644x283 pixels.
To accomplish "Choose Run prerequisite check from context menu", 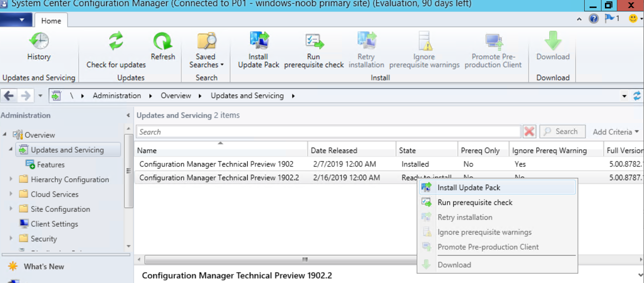I will [x=497, y=202].
